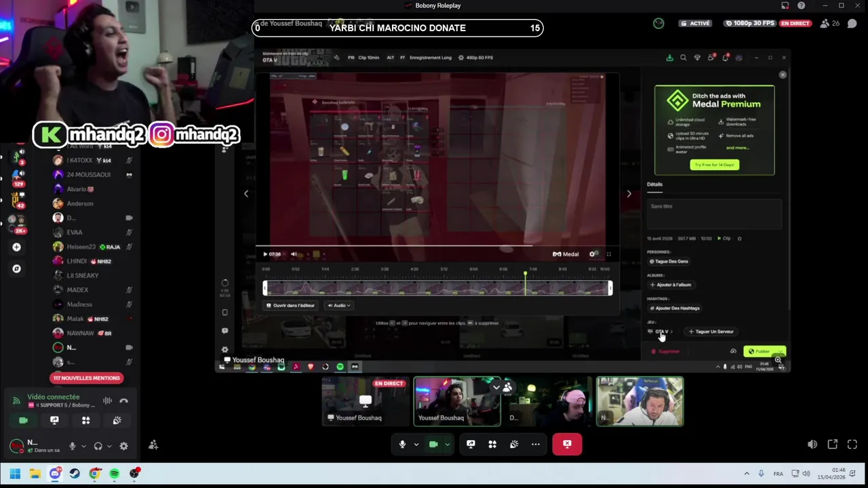868x488 pixels.
Task: Adjust stream volume speaker icon
Action: coord(812,445)
